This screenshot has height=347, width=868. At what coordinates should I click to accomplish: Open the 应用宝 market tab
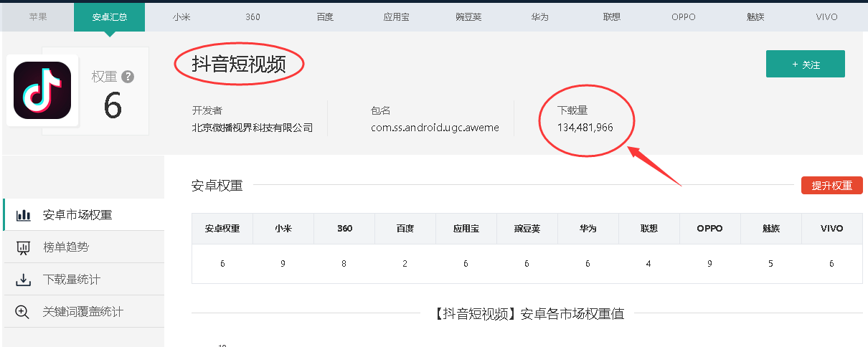[397, 17]
